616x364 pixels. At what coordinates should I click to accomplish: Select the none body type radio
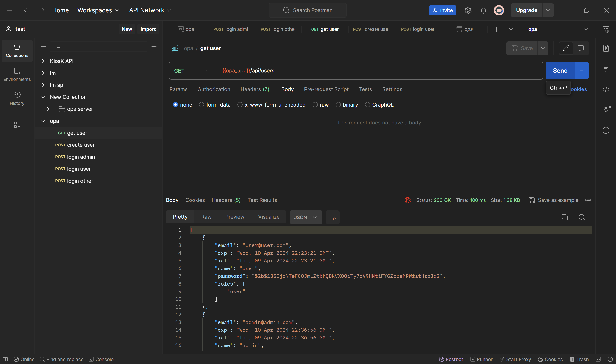click(175, 105)
